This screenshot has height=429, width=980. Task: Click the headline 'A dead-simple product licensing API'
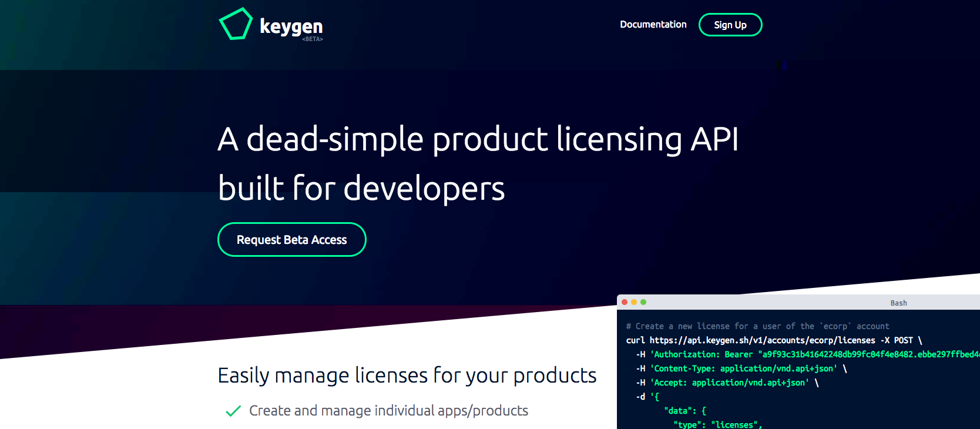478,139
